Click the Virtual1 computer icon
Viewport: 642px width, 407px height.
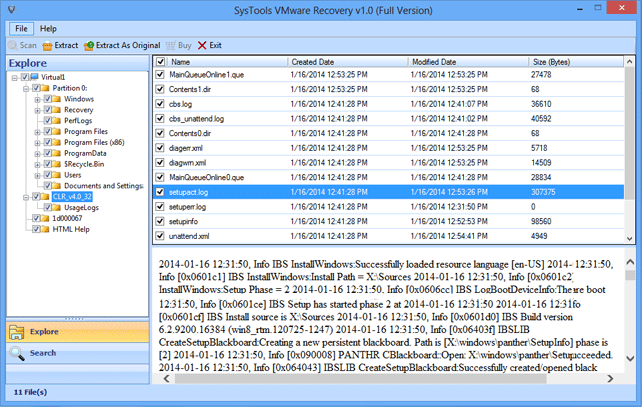point(35,77)
